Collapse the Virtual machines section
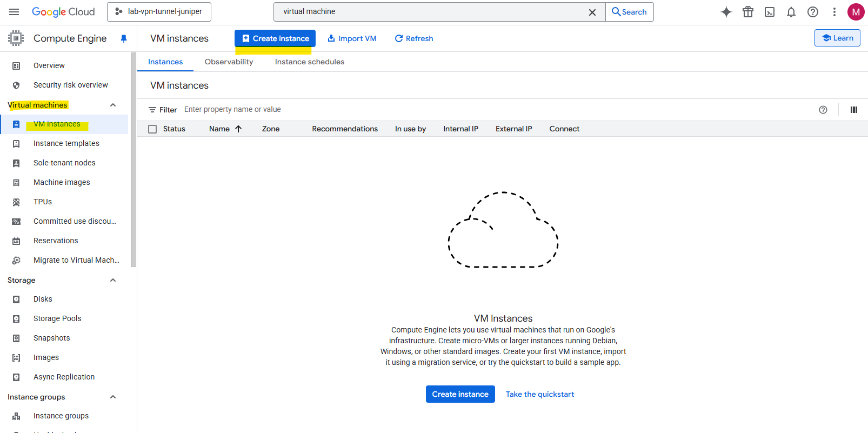 pos(113,105)
